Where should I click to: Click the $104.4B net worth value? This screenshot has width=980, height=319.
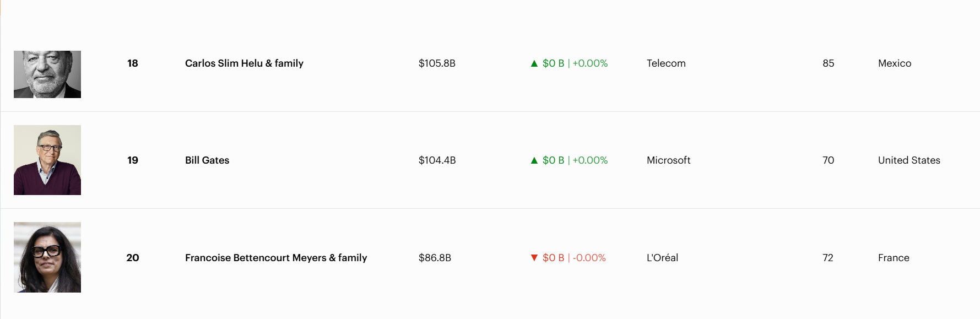(437, 160)
